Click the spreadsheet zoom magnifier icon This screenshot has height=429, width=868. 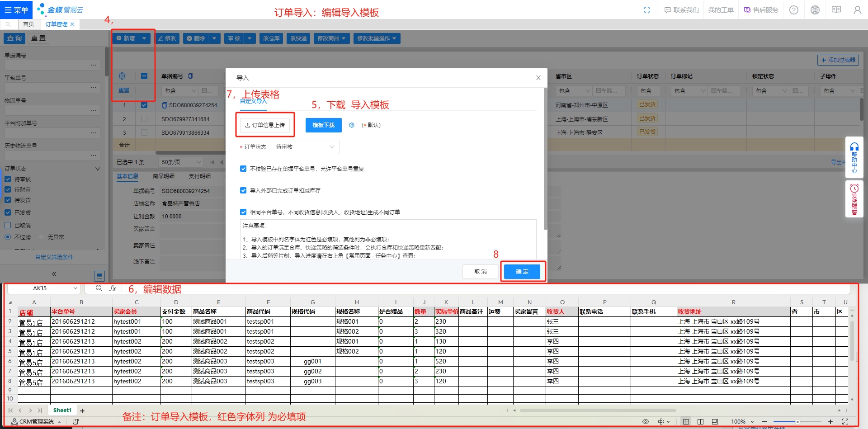point(99,288)
